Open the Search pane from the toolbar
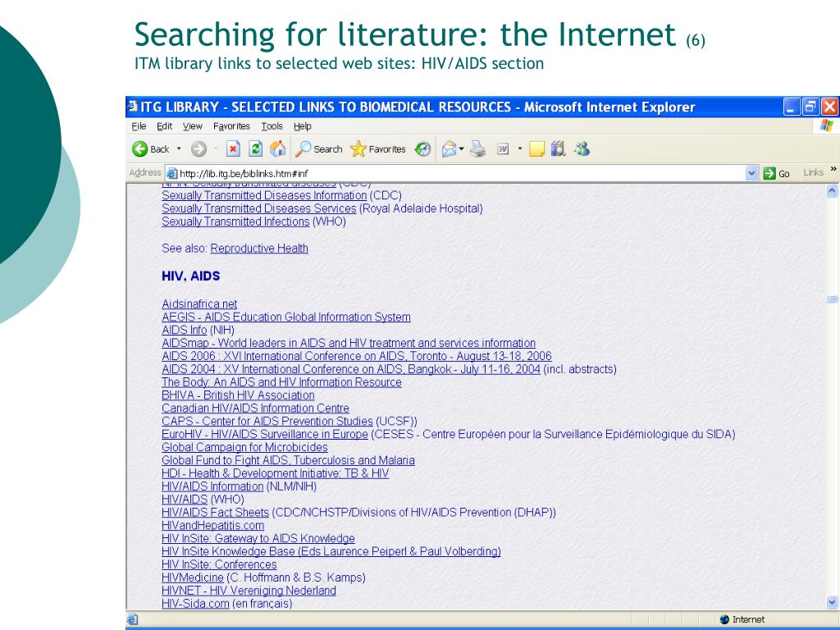The width and height of the screenshot is (840, 630). pyautogui.click(x=319, y=149)
